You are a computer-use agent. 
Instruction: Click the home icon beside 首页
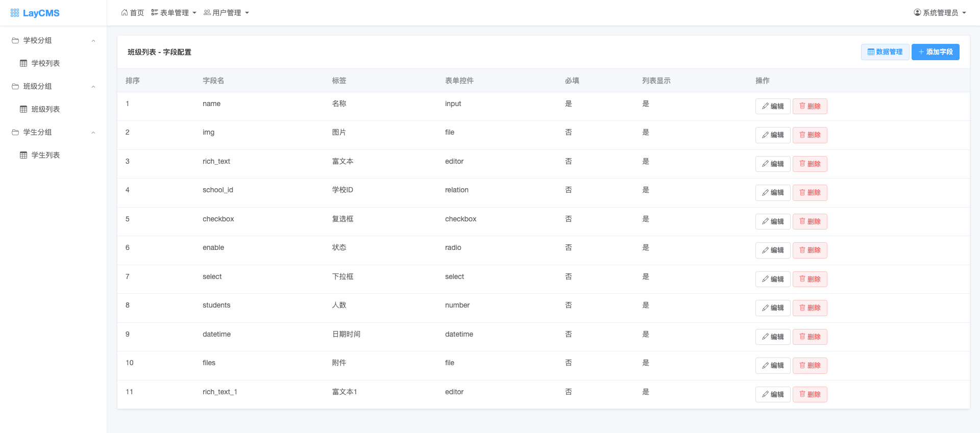[125, 13]
